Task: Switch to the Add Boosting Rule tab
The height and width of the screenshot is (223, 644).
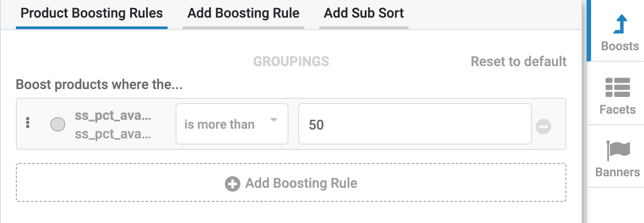Action: point(243,13)
